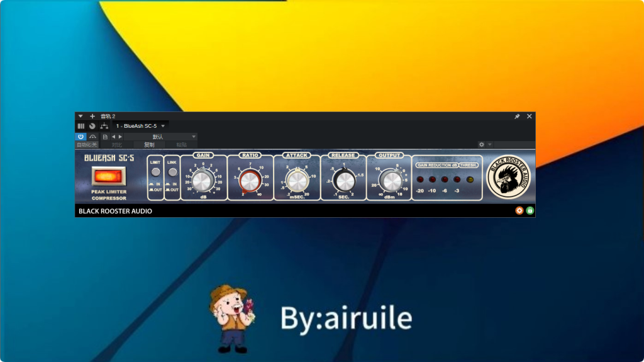Toggle the plugin power bypass button
This screenshot has width=644, height=362.
tap(80, 137)
